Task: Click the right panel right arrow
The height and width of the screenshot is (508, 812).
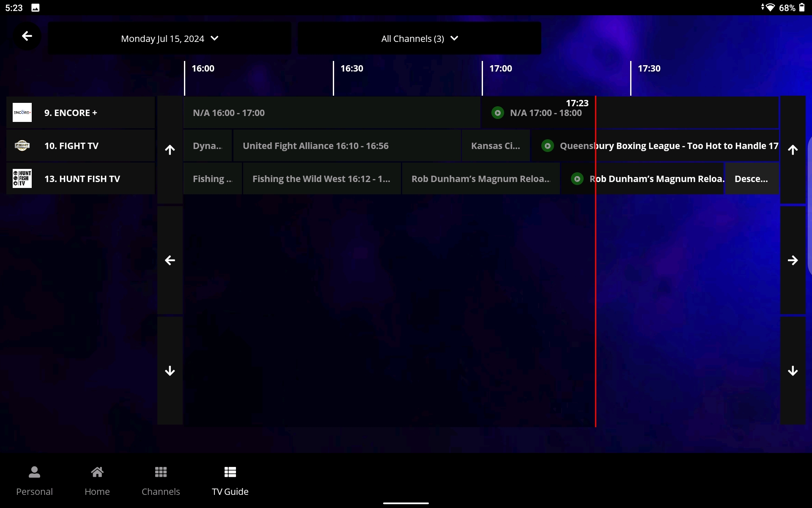Action: 793,260
